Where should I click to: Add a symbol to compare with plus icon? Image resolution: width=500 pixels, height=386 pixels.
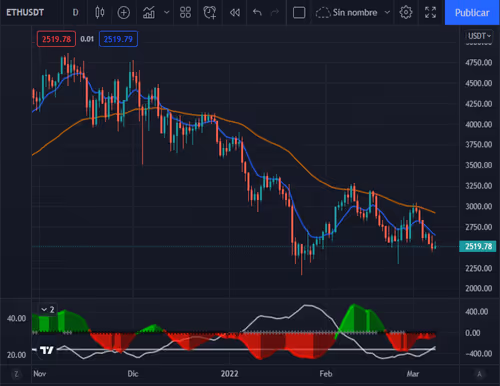click(124, 13)
